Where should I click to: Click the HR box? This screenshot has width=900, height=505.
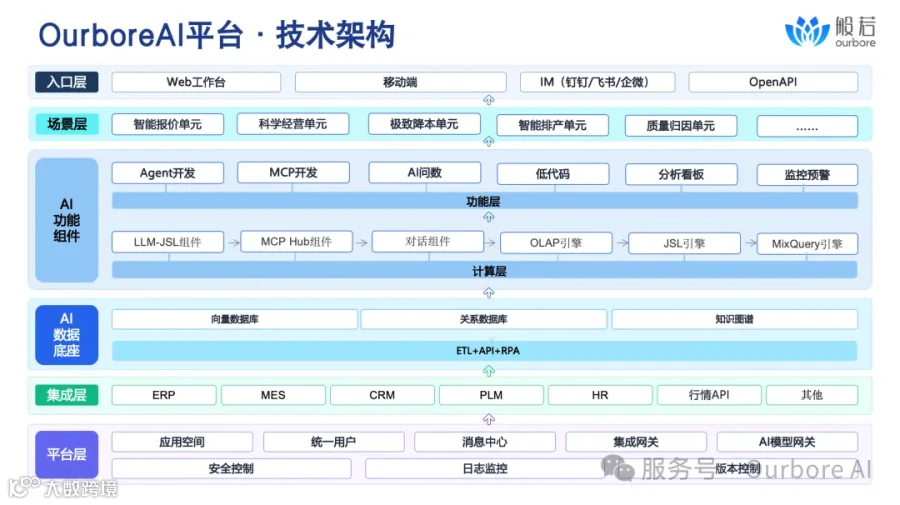click(x=600, y=395)
